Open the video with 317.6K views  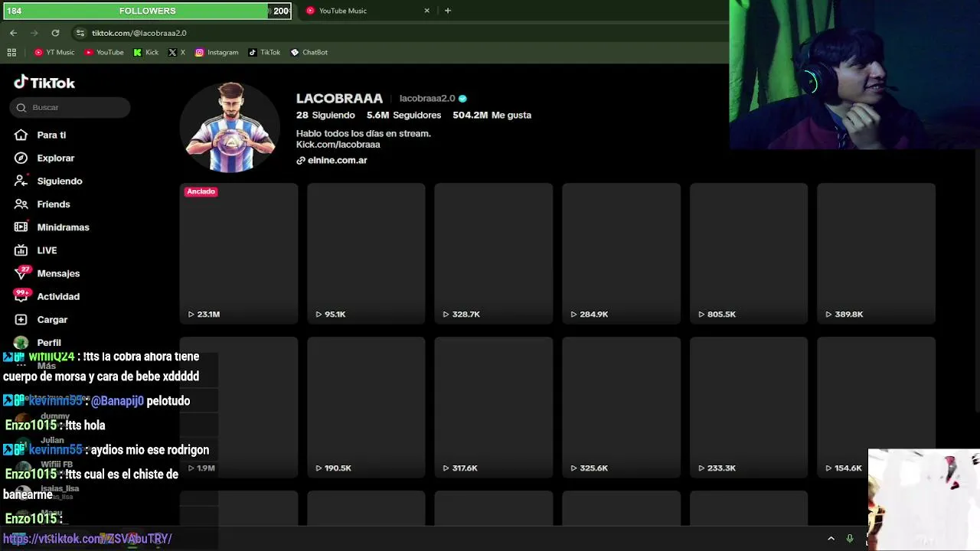click(494, 407)
